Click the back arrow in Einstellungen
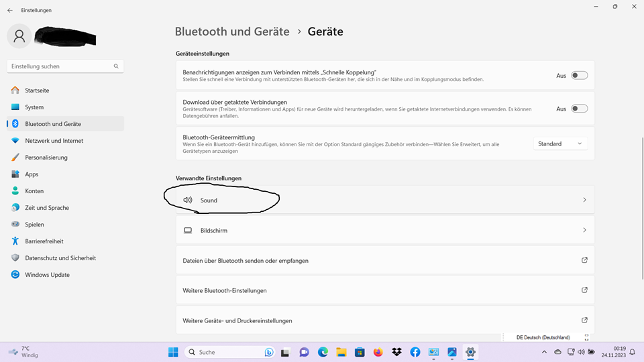Image resolution: width=644 pixels, height=362 pixels. 9,11
